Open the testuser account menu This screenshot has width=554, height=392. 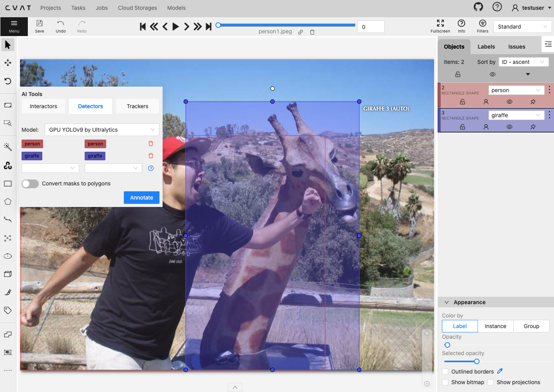click(x=531, y=8)
